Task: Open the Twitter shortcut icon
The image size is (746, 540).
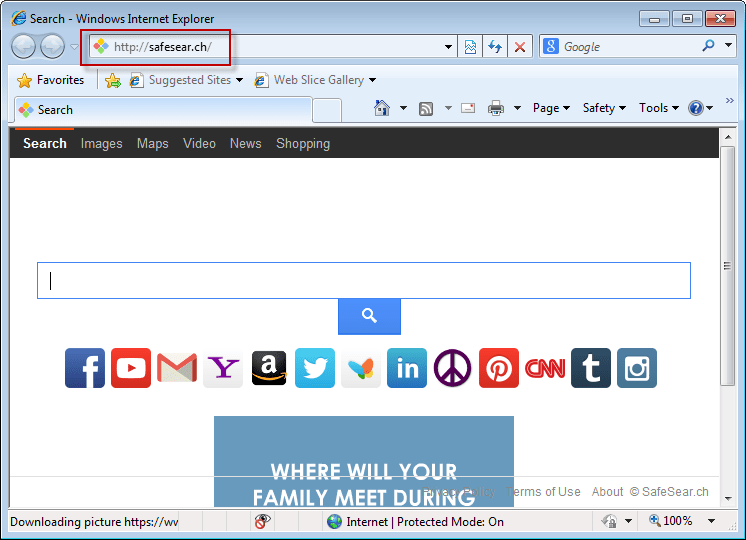Action: (x=315, y=368)
